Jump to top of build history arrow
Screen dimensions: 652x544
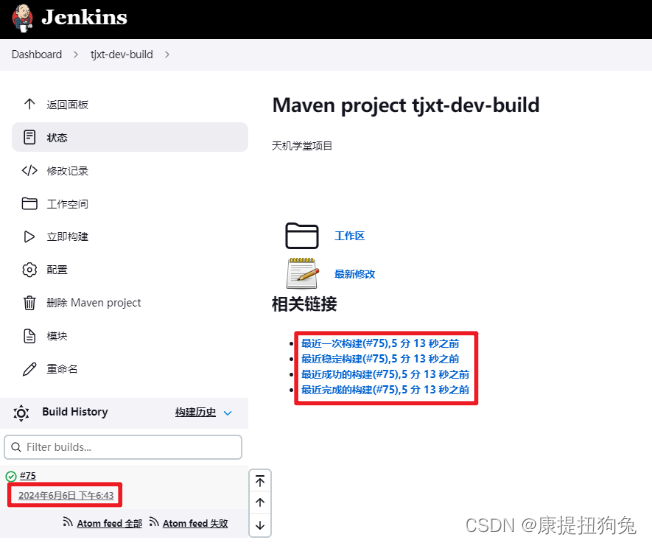coord(260,481)
